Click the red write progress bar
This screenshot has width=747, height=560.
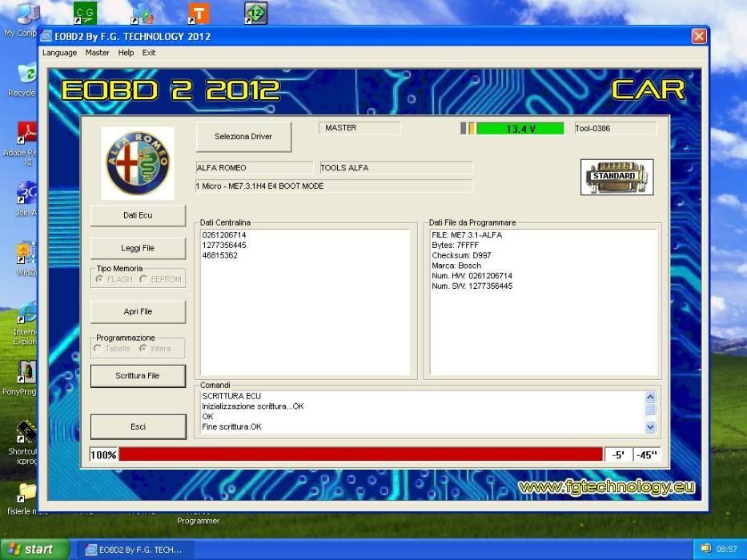click(360, 454)
